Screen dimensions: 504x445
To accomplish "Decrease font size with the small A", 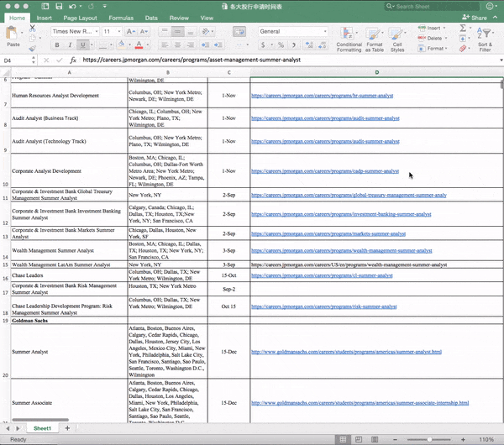I will (144, 32).
